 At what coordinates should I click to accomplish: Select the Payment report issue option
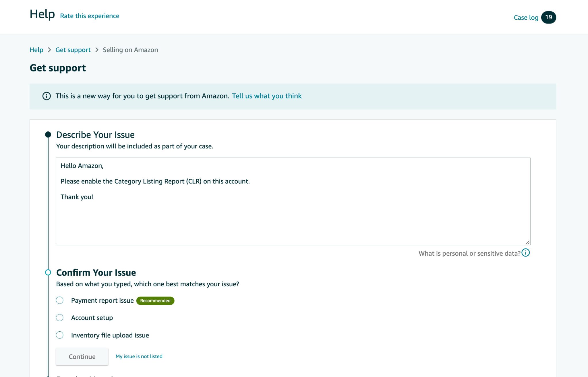(x=60, y=300)
